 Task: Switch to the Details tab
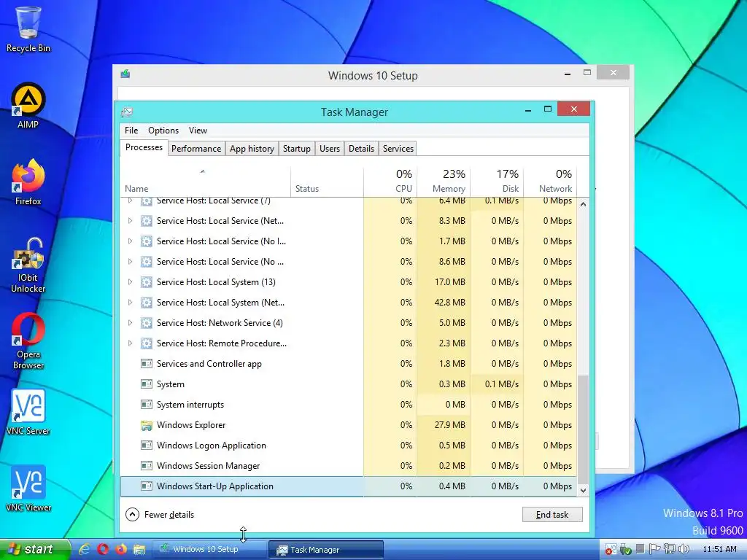point(362,149)
